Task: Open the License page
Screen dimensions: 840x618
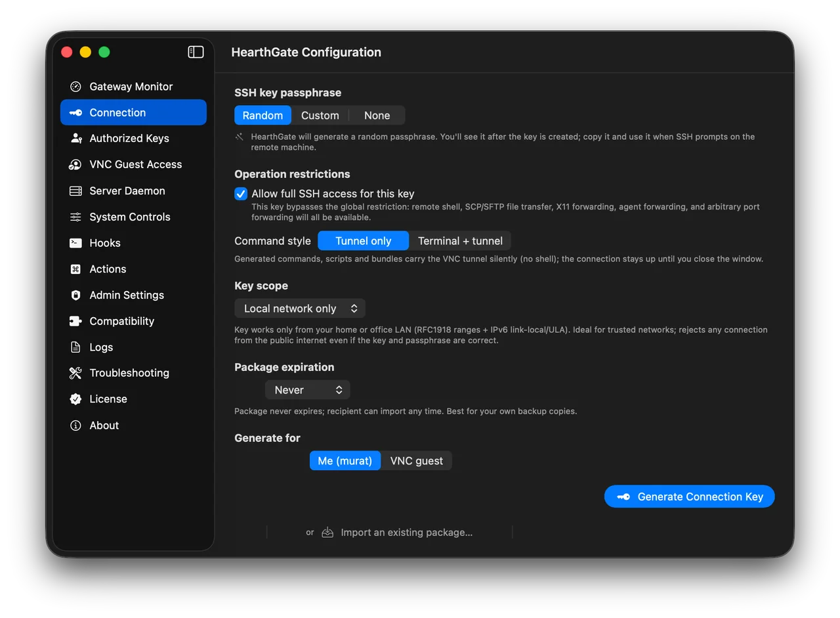Action: click(x=133, y=399)
